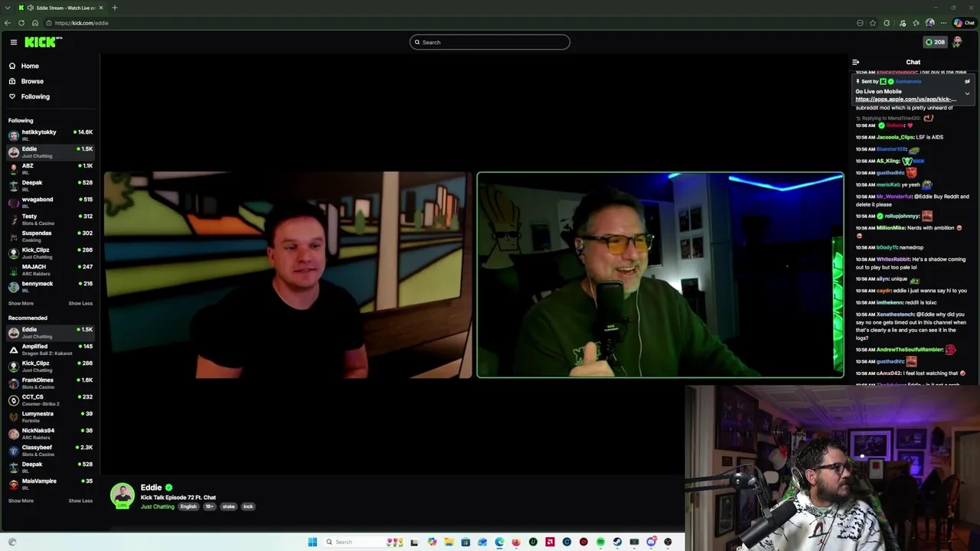Select the Kick_Clipz channel in Following

tap(51, 253)
